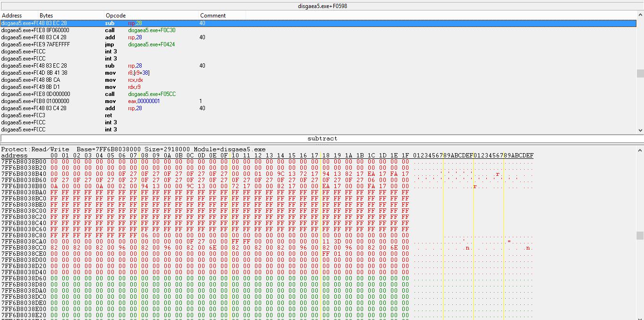Viewport: 644px width, 320px height.
Task: Select the ret instruction row
Action: 318,115
